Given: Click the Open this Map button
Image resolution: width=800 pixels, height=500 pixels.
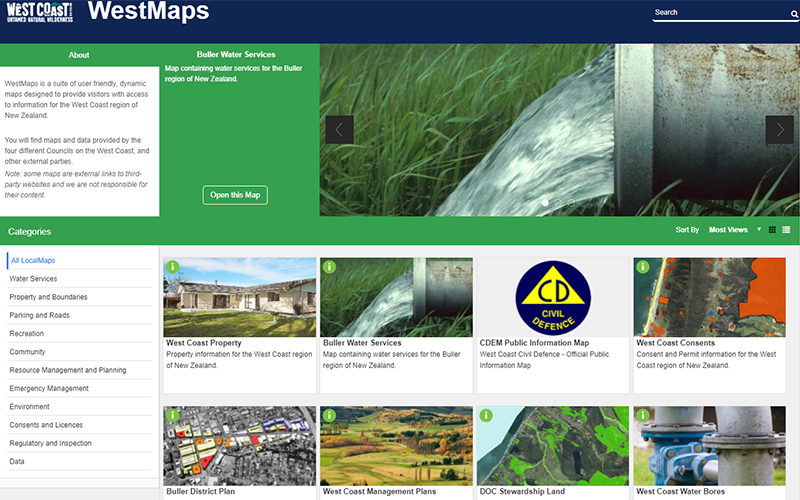Looking at the screenshot, I should pyautogui.click(x=235, y=195).
